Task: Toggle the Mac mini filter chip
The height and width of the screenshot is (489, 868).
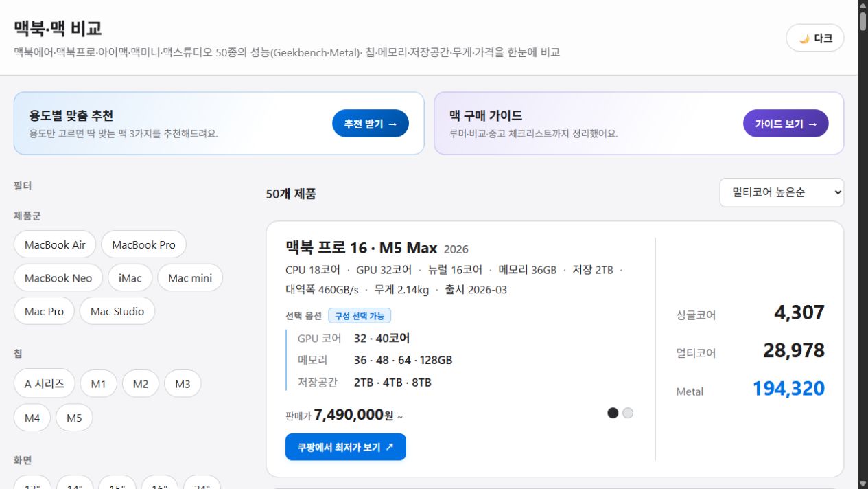Action: tap(190, 278)
